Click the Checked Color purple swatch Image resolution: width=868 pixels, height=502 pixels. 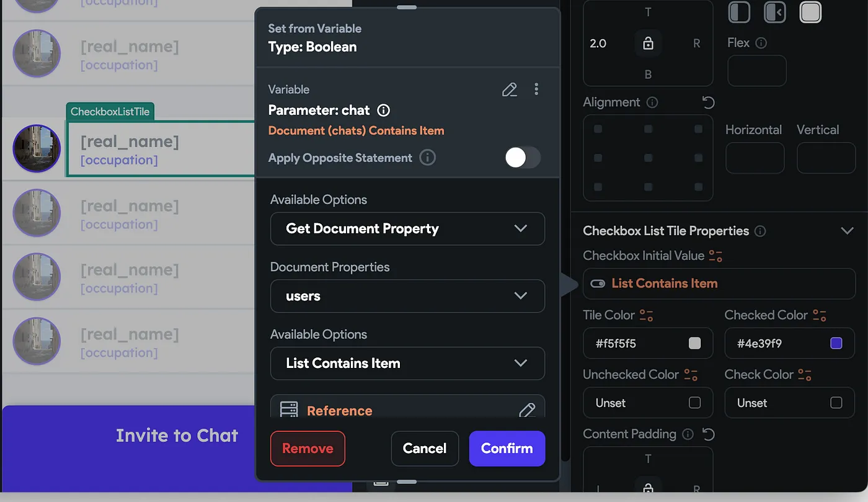click(x=836, y=343)
